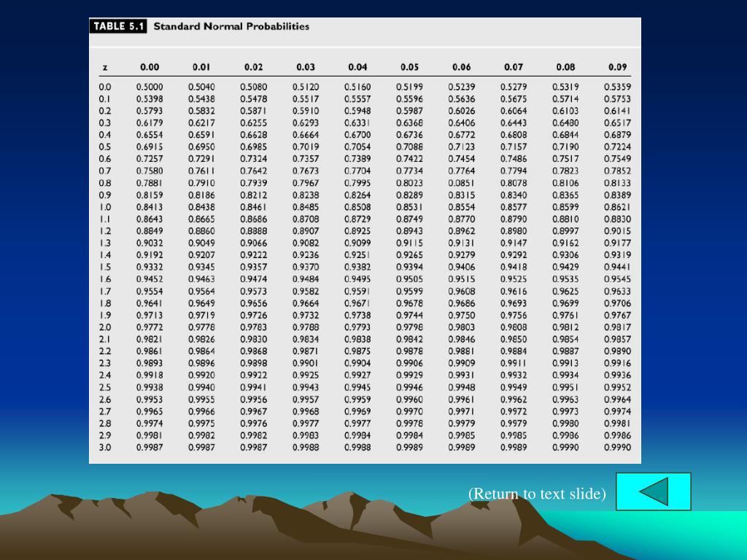The width and height of the screenshot is (747, 560).
Task: Click the row label 3.0
Action: point(105,448)
